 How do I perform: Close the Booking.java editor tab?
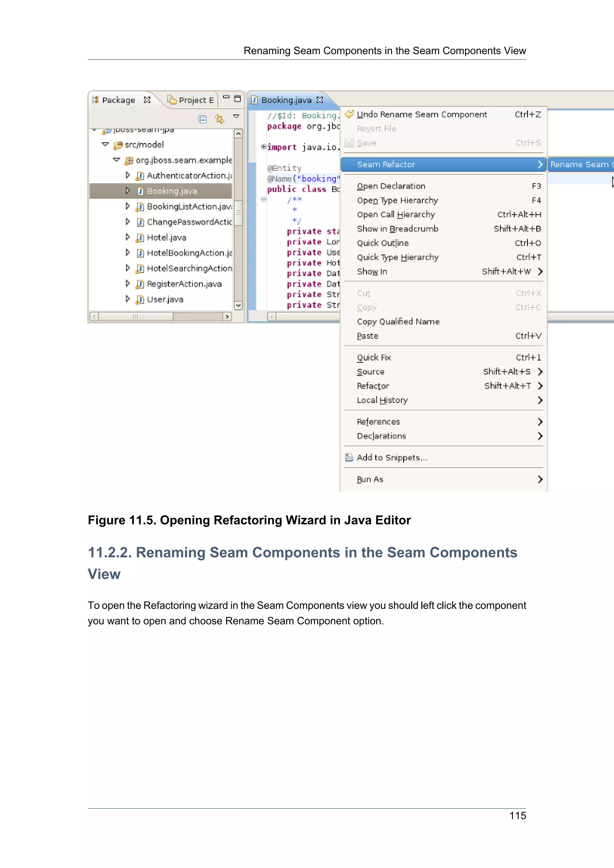320,100
